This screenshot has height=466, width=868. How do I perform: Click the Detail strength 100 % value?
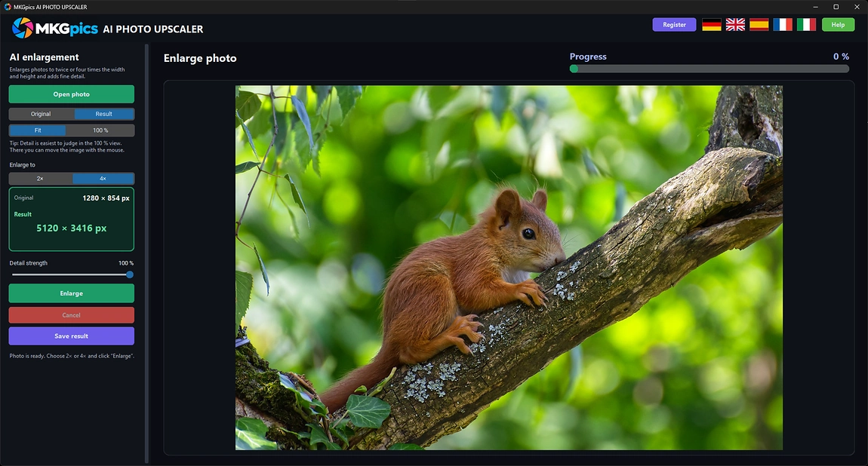click(125, 263)
